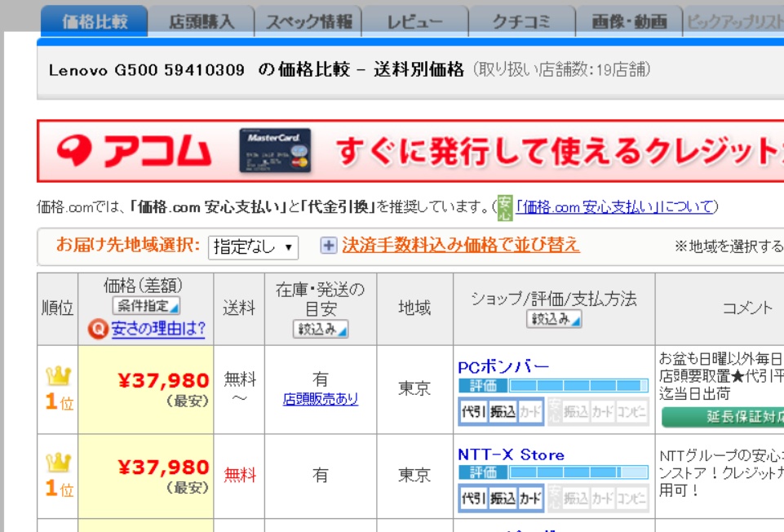Click NTT-X Store's 評価 rating bar

point(553,472)
